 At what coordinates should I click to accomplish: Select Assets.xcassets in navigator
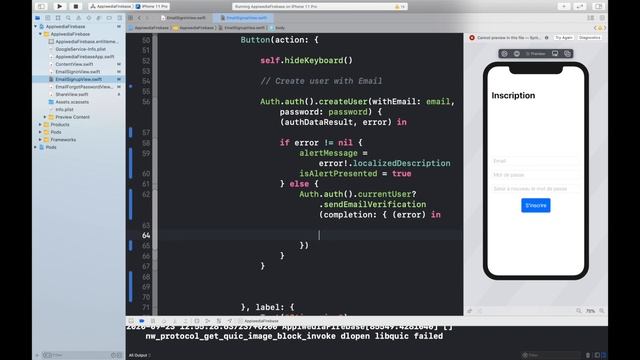point(72,102)
